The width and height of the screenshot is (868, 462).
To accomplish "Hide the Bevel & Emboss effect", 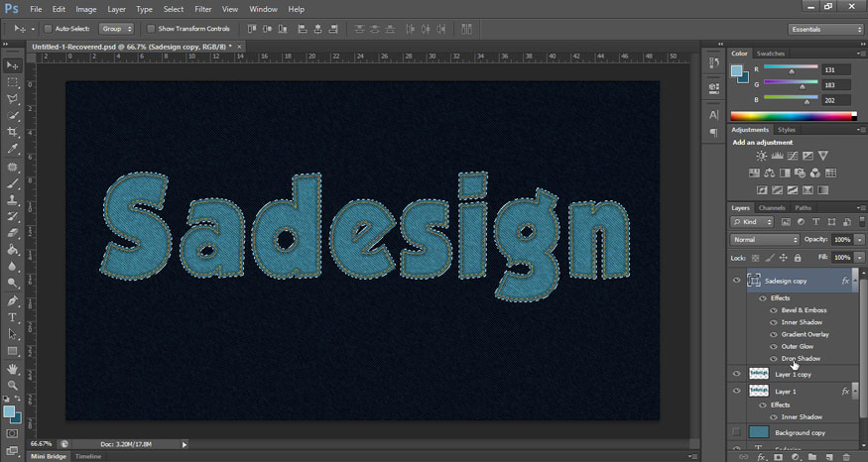I will [x=774, y=310].
